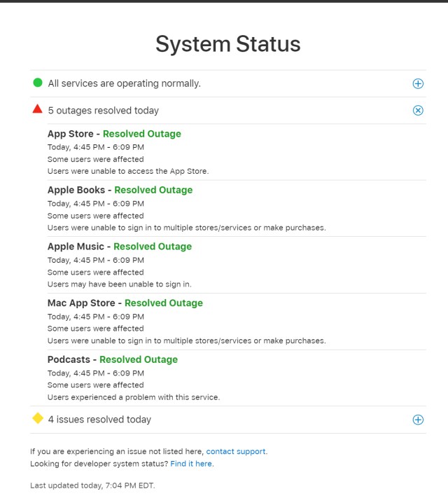Click 'Looking for developer system status?' text
448x503 pixels.
[99, 464]
